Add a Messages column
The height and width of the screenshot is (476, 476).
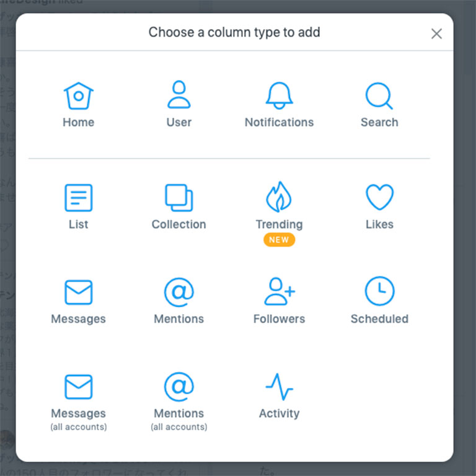pyautogui.click(x=78, y=293)
